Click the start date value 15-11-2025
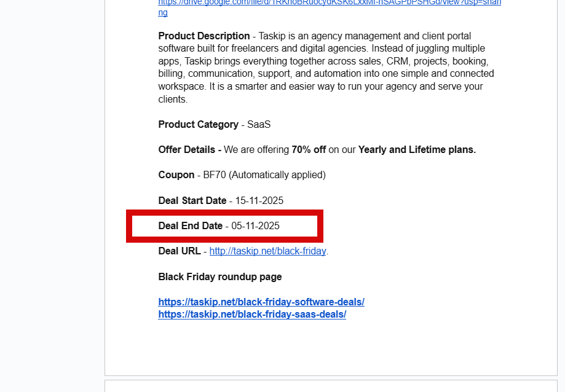Viewport: 565px width, 392px height. pyautogui.click(x=259, y=201)
